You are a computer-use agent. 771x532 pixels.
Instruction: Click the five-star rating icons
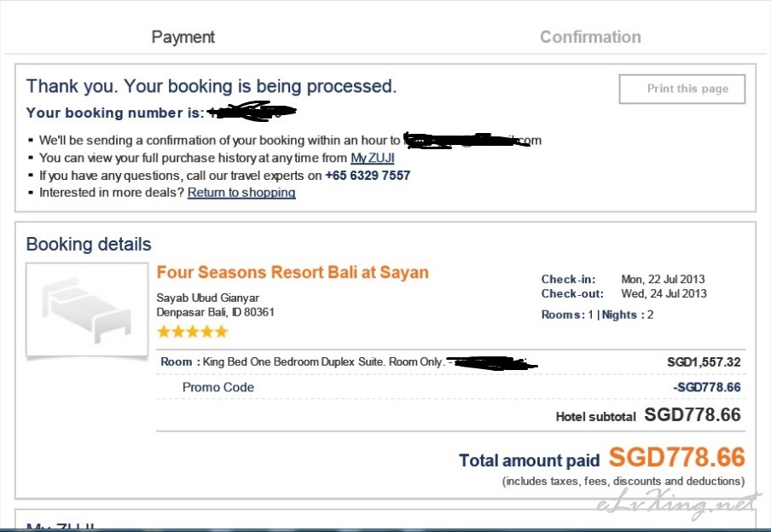(192, 332)
